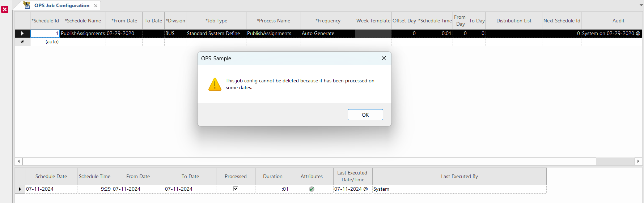
Task: Click the *Schedule Time column header in the job grid
Action: point(435,21)
